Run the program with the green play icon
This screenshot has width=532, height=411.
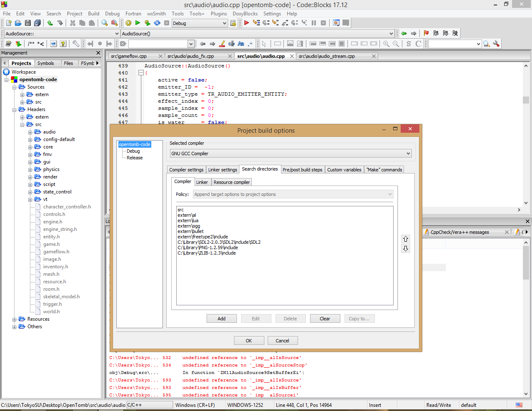138,23
